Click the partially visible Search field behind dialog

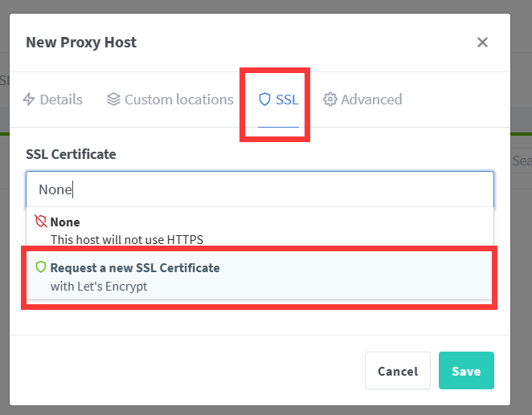[x=521, y=161]
